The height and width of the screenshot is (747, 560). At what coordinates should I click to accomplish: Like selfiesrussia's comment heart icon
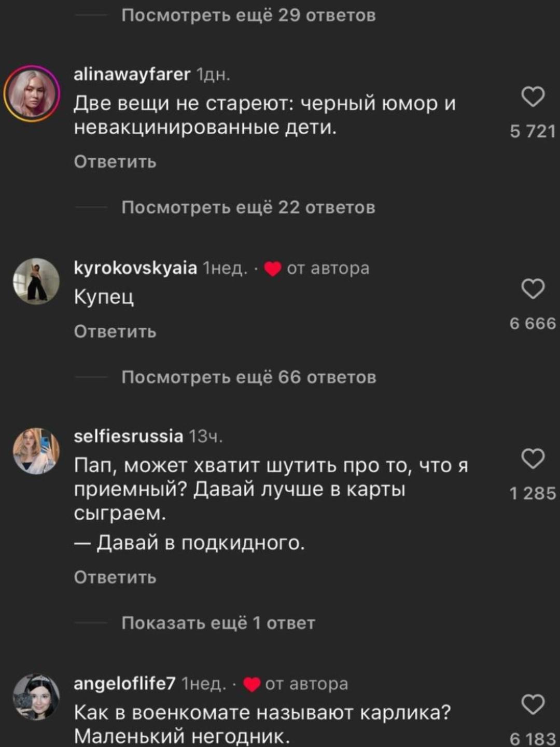pyautogui.click(x=533, y=459)
